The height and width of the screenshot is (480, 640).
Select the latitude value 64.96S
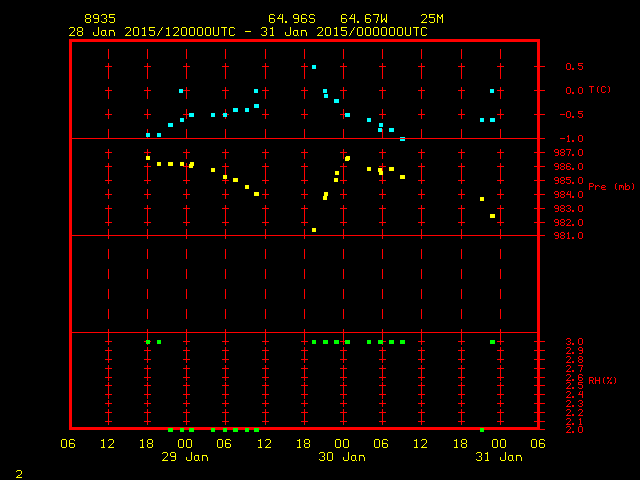point(292,19)
